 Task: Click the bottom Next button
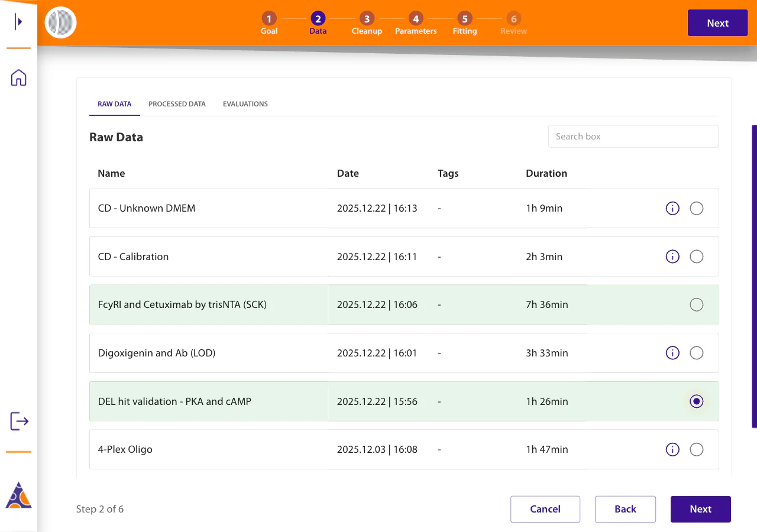click(x=700, y=509)
